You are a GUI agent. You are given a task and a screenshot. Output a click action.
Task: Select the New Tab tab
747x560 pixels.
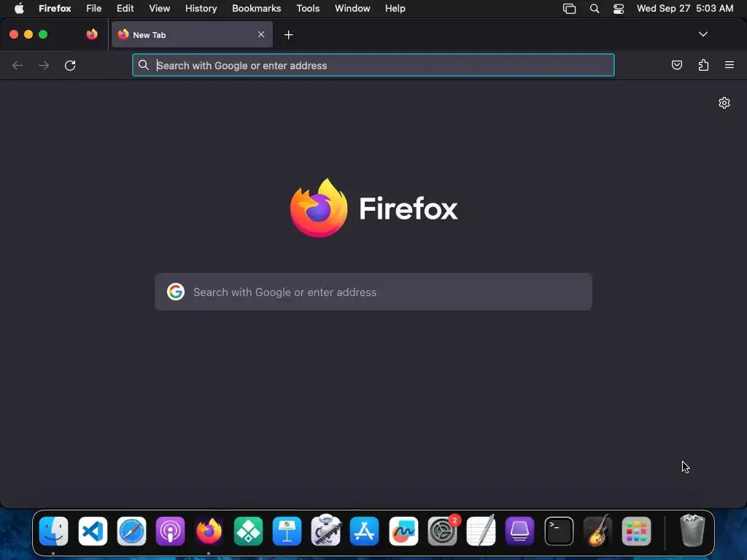(192, 34)
